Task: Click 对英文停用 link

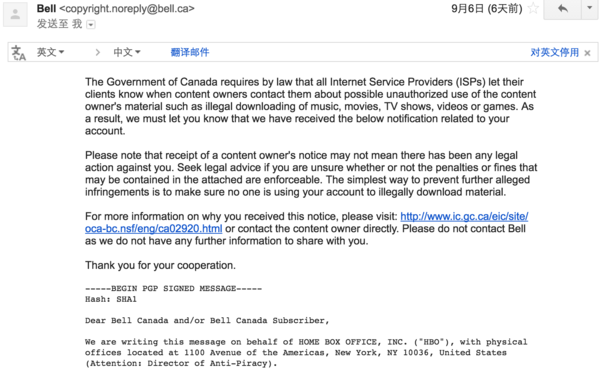Action: (554, 52)
